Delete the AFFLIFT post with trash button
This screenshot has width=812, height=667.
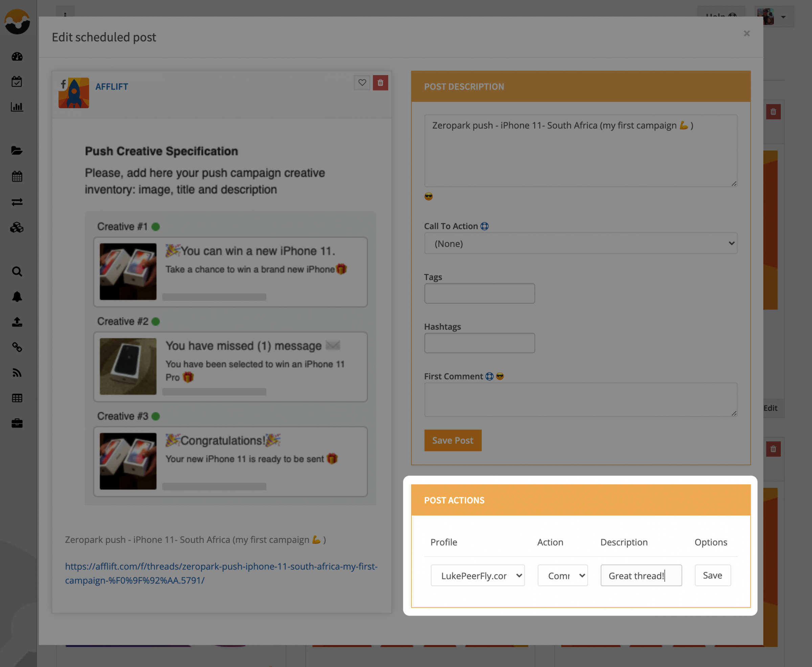[x=380, y=83]
